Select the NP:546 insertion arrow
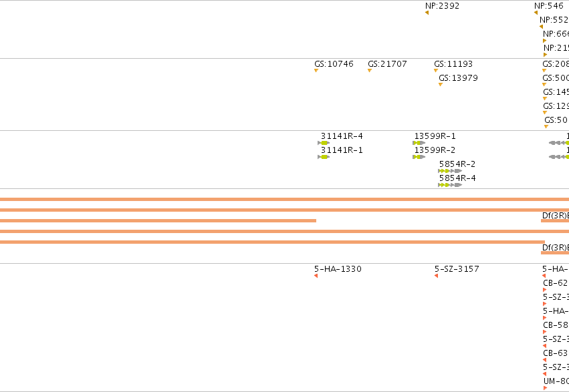569x392 pixels. click(536, 13)
